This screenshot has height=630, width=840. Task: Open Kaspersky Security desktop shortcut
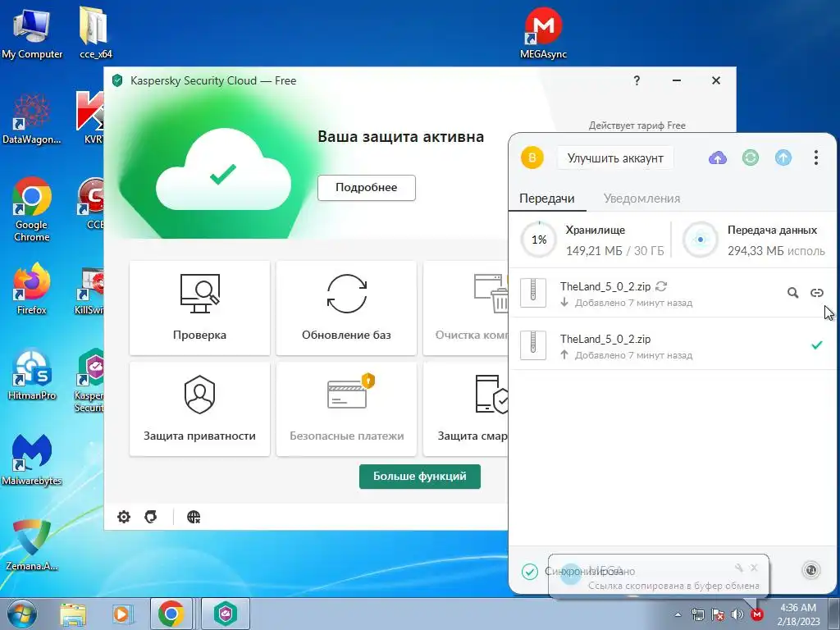coord(90,381)
